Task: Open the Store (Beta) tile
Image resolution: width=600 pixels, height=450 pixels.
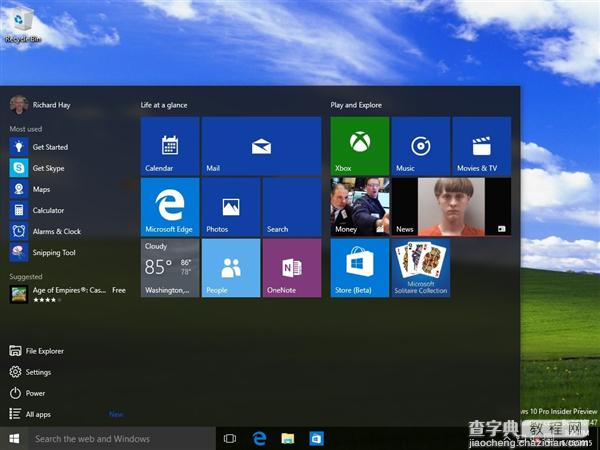Action: pyautogui.click(x=360, y=268)
